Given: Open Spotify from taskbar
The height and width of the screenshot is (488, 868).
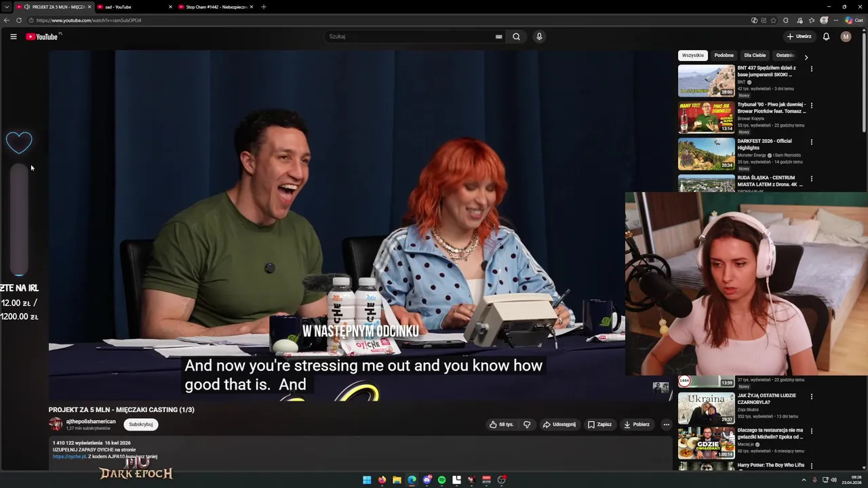Looking at the screenshot, I should click(441, 480).
